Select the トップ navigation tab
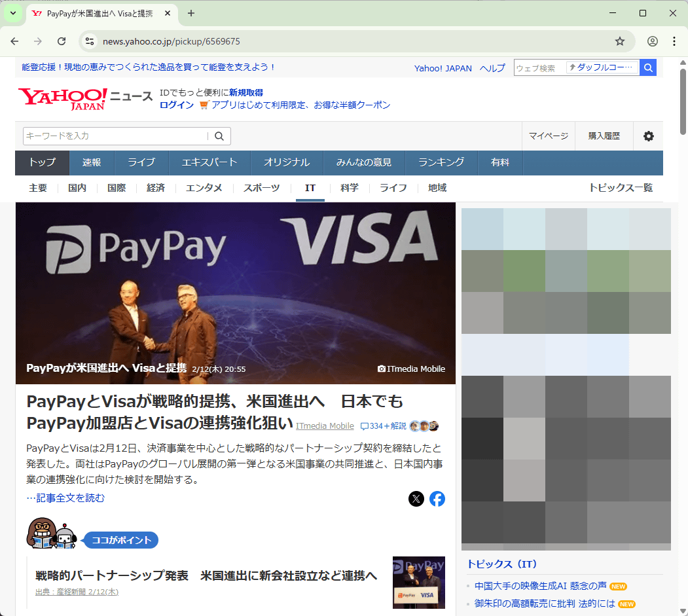 coord(43,163)
